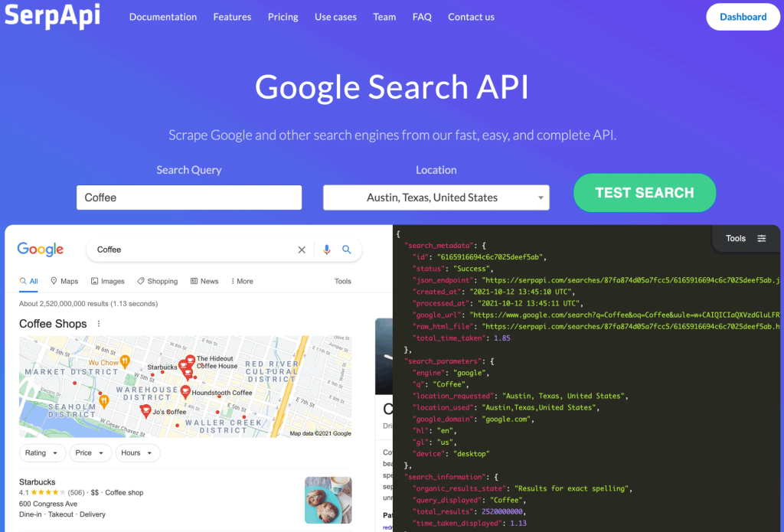Open the three-dot menu beside Coffee Shops
The height and width of the screenshot is (532, 784).
click(99, 324)
